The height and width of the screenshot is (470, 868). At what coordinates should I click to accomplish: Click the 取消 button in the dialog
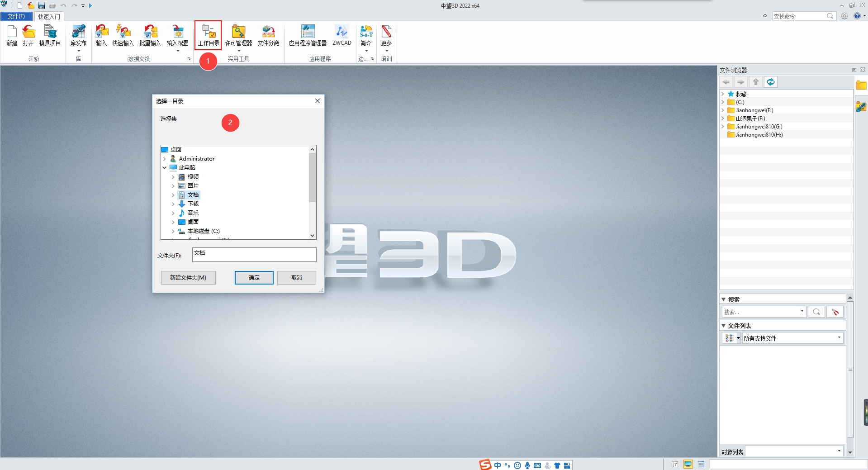pyautogui.click(x=296, y=277)
